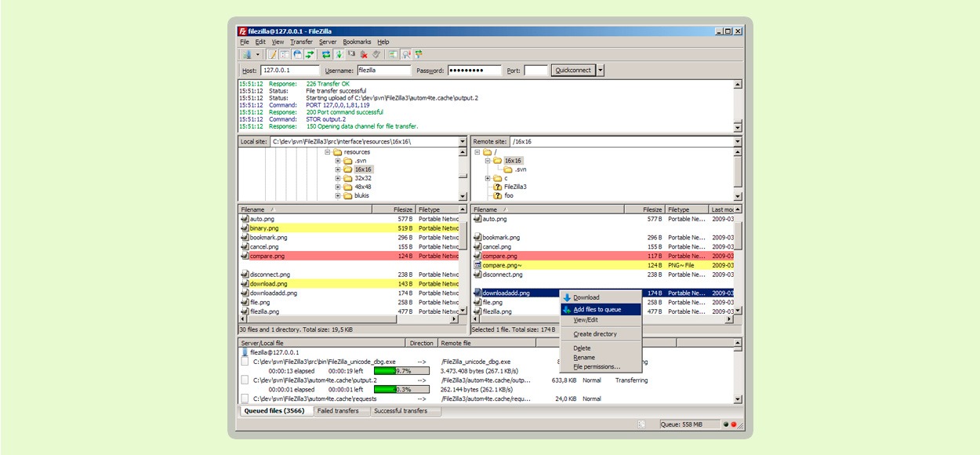Viewport: 980px width, 455px height.
Task: Cancel the current operation from the toolbar
Action: [x=352, y=55]
